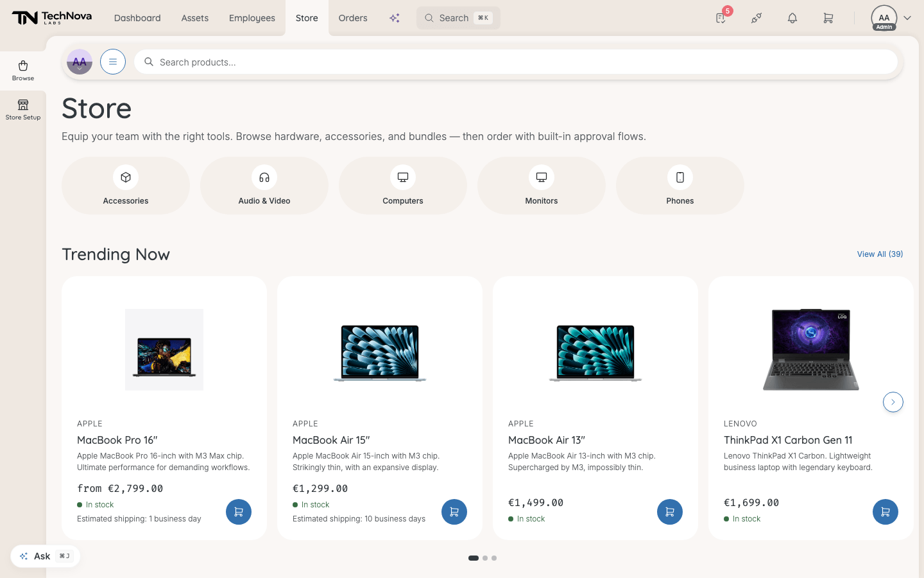This screenshot has height=578, width=924.
Task: Click the integrations plug icon
Action: [757, 18]
